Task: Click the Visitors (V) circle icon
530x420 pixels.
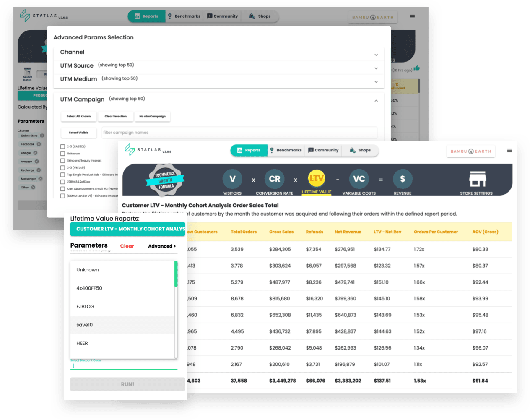Action: point(232,179)
